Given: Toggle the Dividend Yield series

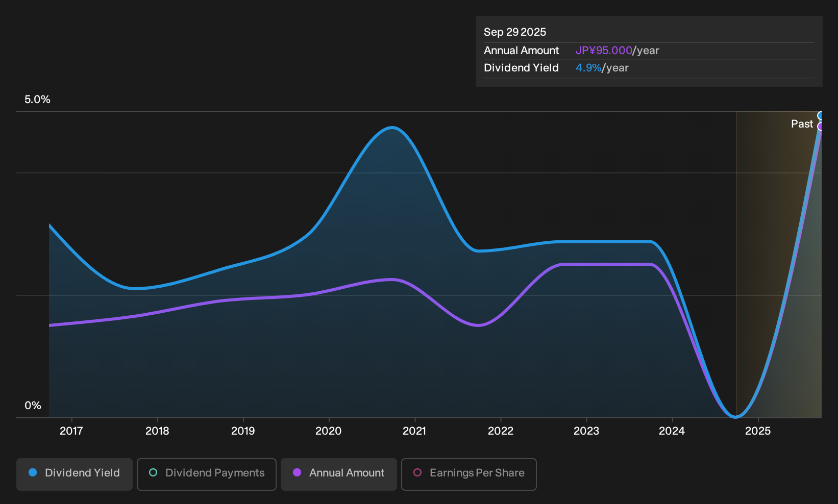Looking at the screenshot, I should (x=75, y=474).
